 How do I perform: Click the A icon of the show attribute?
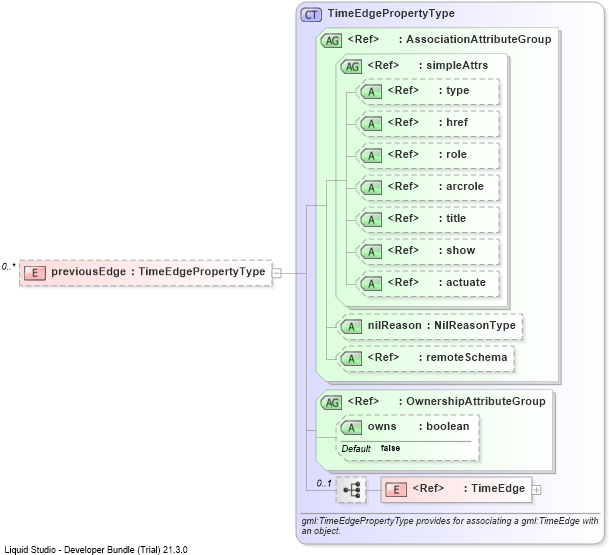coord(371,251)
